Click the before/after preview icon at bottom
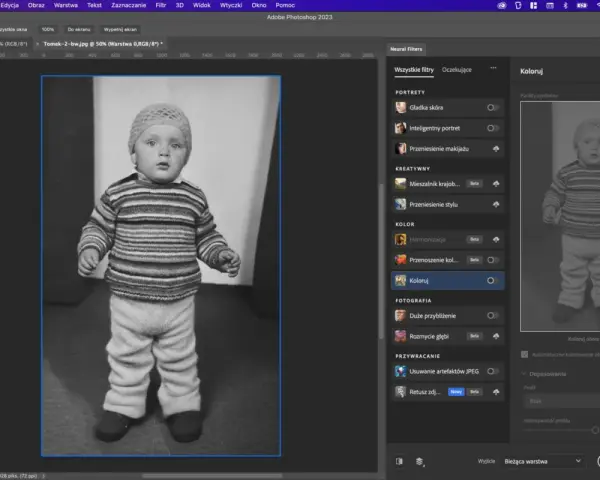The width and height of the screenshot is (600, 480). pos(399,461)
